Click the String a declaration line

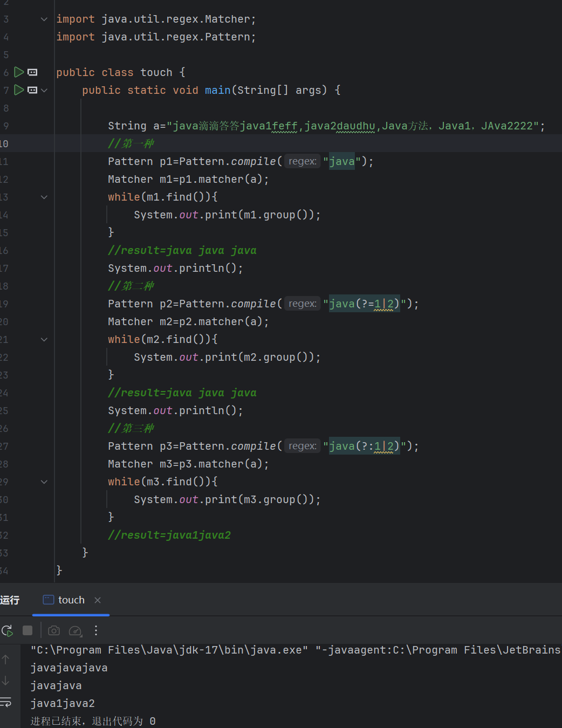click(326, 126)
